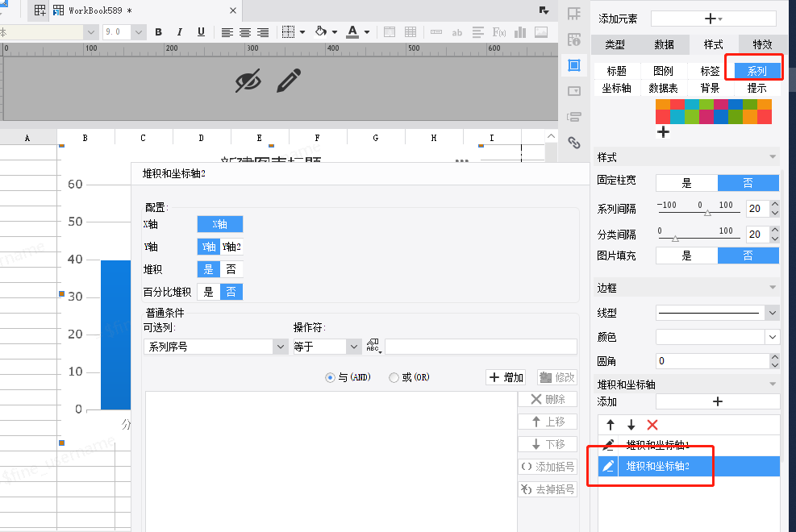Edit 堆积和坐标轴2 via pencil icon
Screen dimensions: 796x532
coord(608,466)
